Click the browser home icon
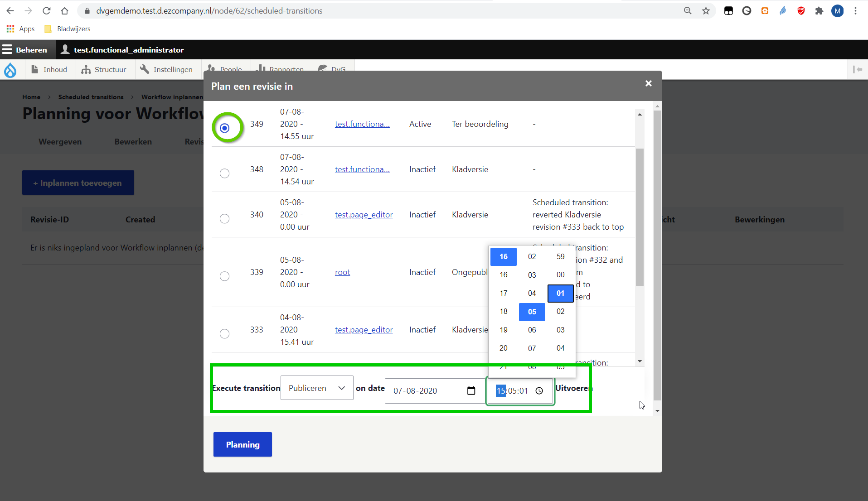868x501 pixels. 64,11
